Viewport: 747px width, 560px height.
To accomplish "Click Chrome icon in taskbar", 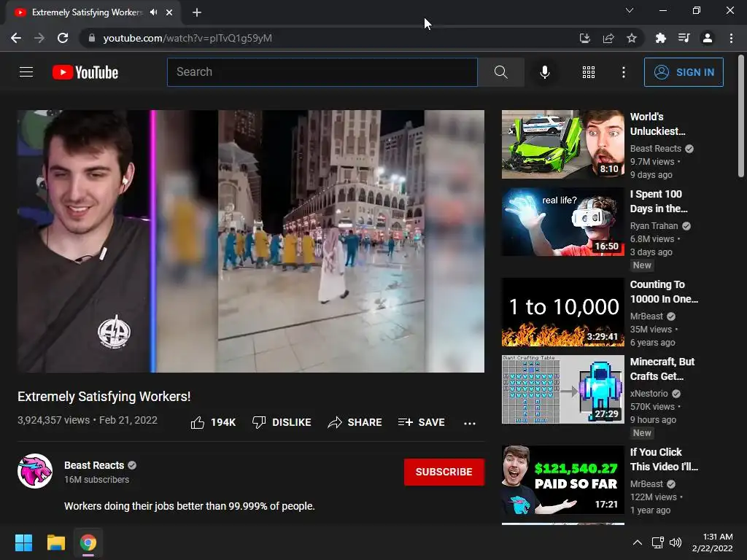I will [88, 542].
